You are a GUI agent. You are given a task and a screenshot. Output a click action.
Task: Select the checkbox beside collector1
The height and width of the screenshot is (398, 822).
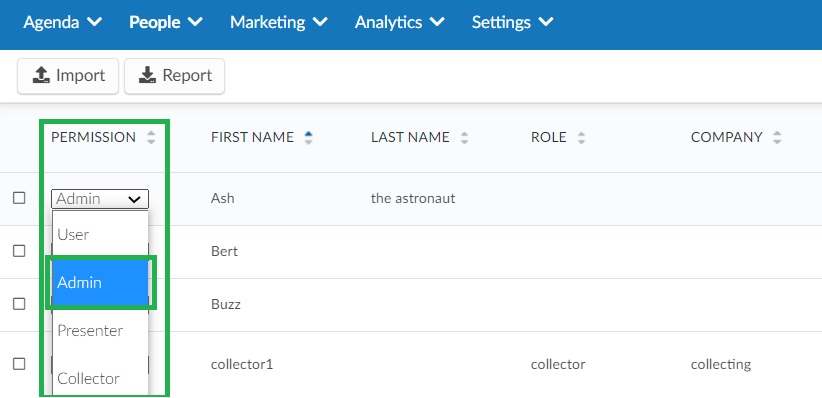pyautogui.click(x=19, y=363)
